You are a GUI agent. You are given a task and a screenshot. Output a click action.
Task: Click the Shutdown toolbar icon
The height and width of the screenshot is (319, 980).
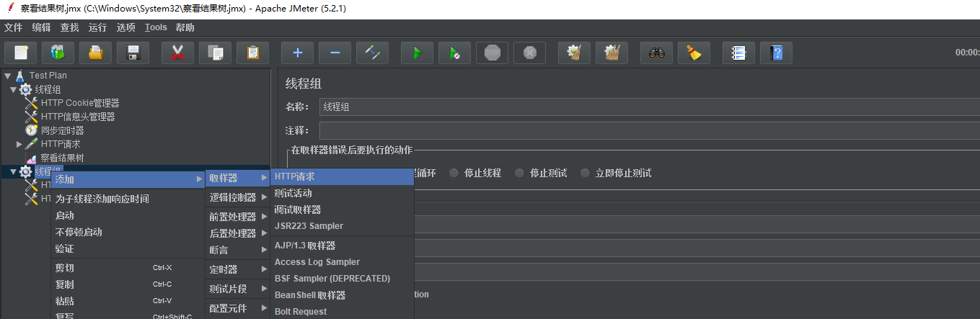[x=529, y=53]
